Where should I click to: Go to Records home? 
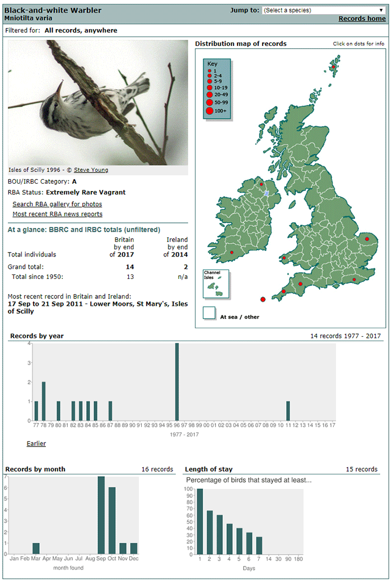[362, 18]
